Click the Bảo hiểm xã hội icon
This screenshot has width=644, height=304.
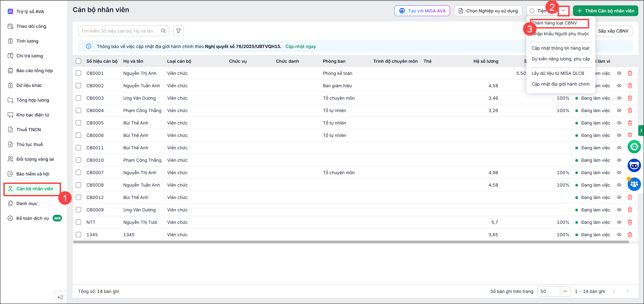[10, 174]
